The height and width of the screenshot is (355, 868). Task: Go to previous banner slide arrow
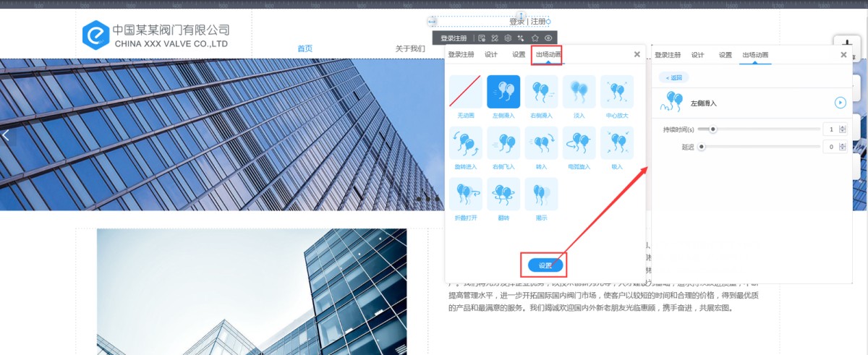pos(7,134)
